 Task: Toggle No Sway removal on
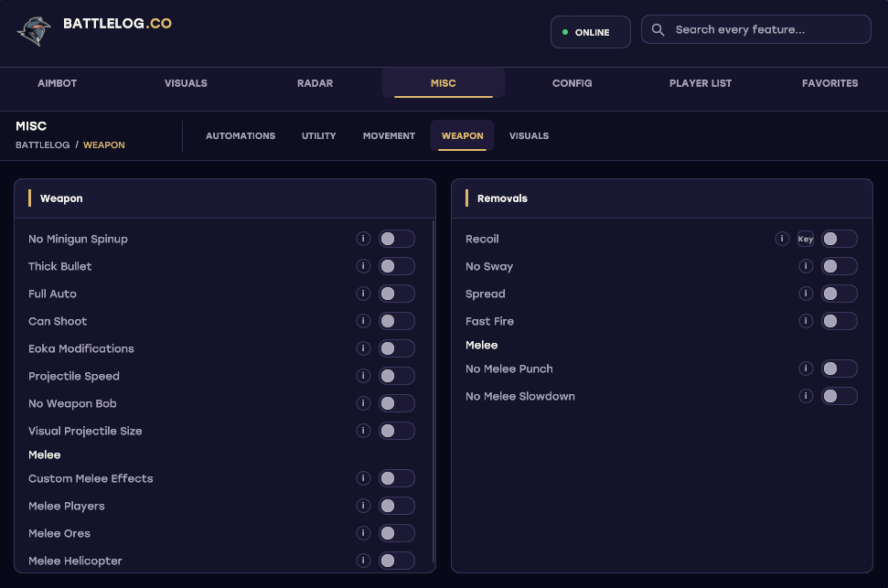(840, 266)
